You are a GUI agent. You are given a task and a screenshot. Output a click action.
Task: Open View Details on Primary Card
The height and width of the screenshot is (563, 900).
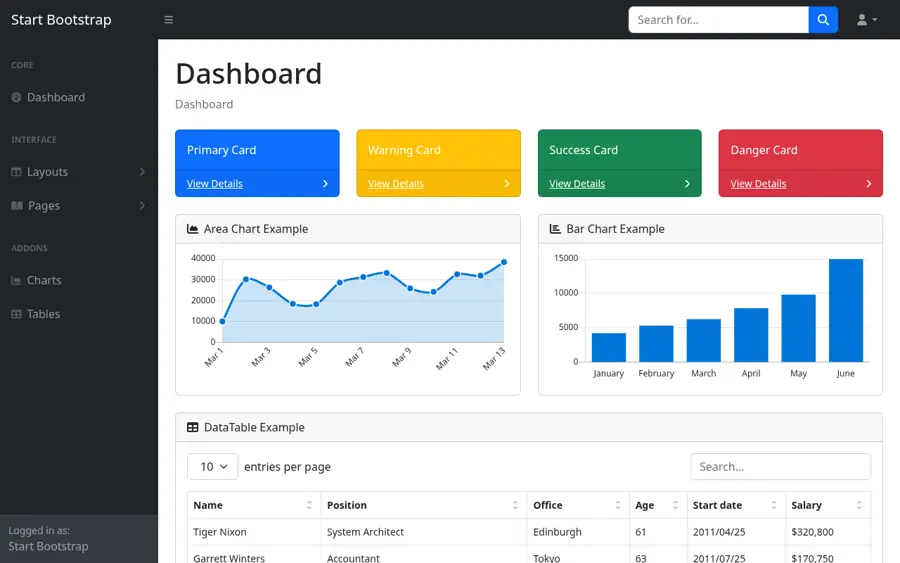pos(215,184)
